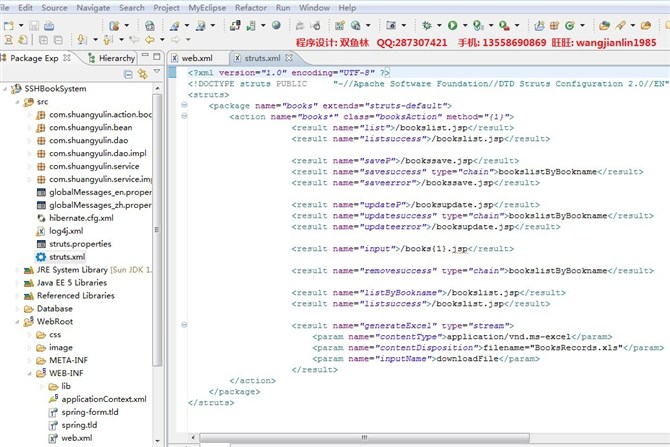Click Package Explorer scroll-down arrow
The height and width of the screenshot is (447, 670).
coord(157,440)
